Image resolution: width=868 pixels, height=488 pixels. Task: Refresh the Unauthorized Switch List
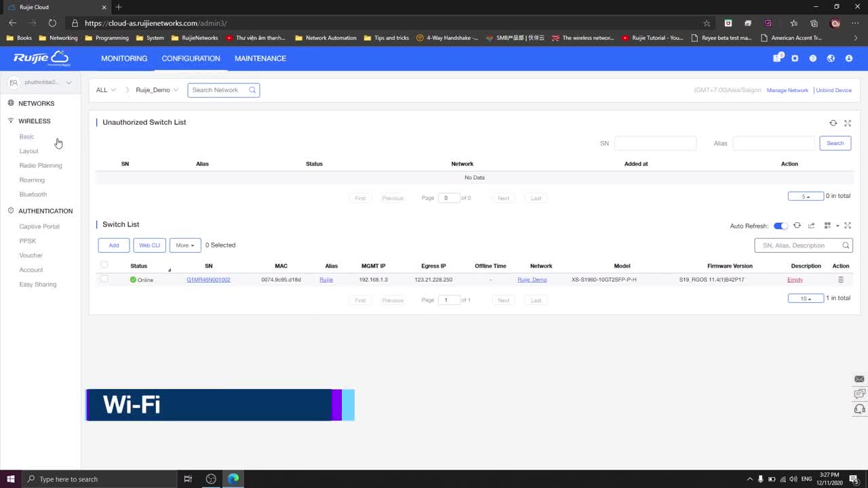(833, 123)
